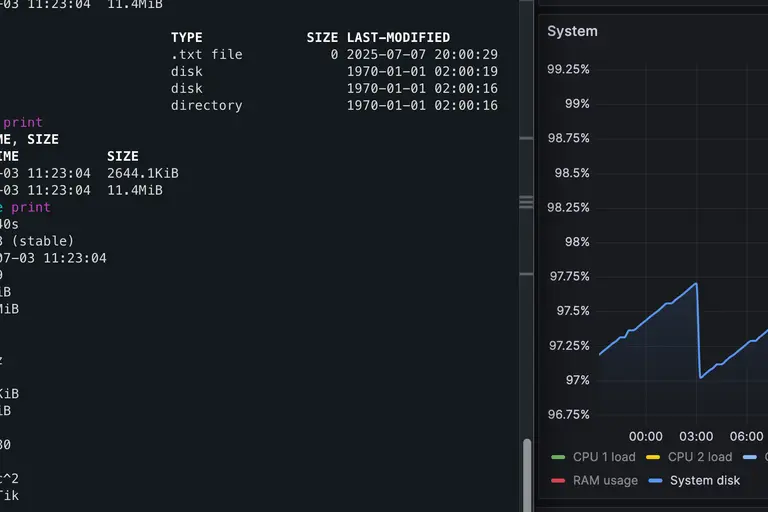768x512 pixels.
Task: Click the 03:00 time axis label
Action: click(696, 436)
